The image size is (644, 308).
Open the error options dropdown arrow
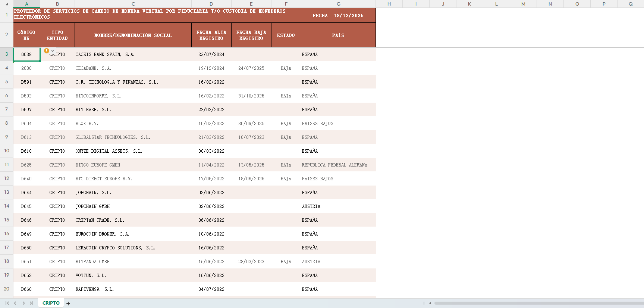click(x=53, y=51)
